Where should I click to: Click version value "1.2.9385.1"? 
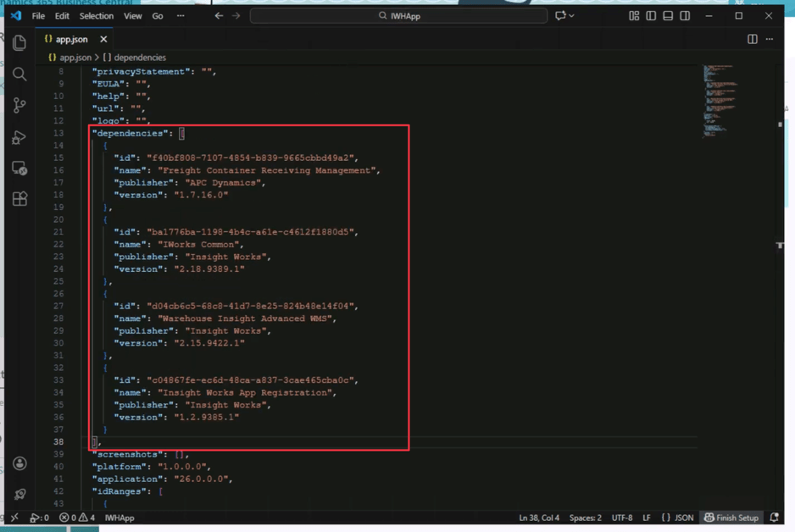point(207,418)
